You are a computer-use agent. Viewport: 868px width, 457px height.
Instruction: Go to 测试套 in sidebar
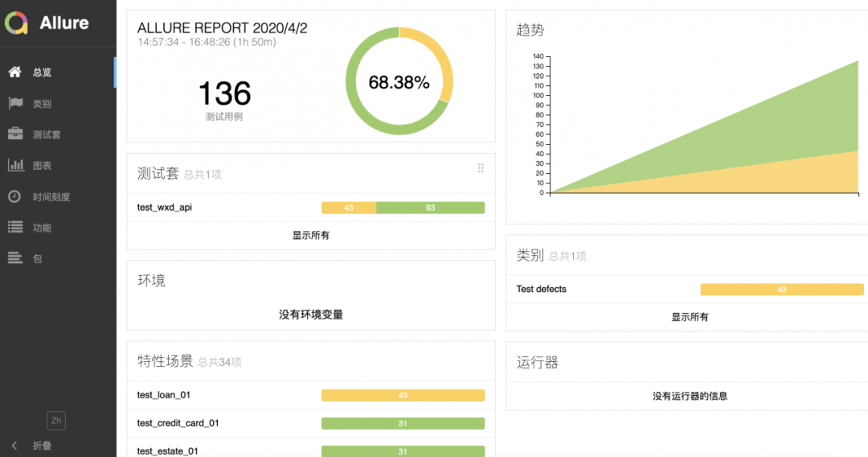click(58, 134)
